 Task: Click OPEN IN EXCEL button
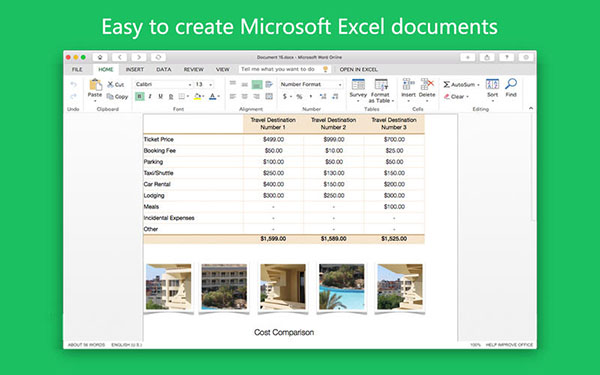359,70
